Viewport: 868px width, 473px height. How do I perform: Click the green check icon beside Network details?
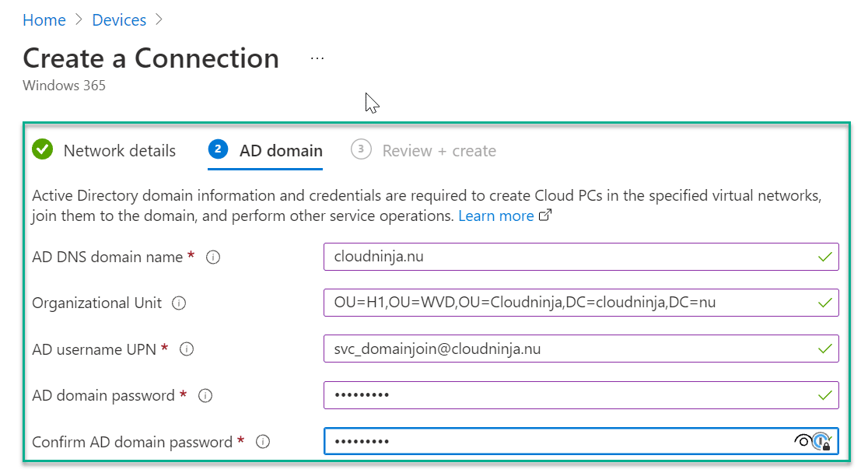click(43, 149)
